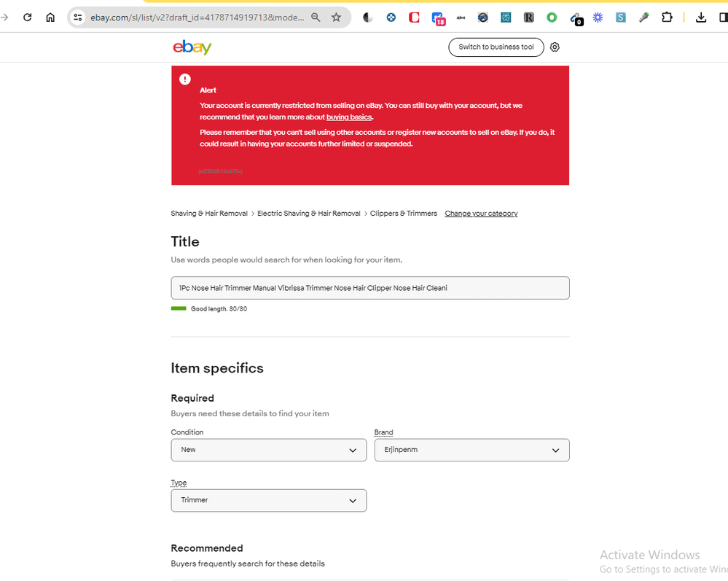Image resolution: width=728 pixels, height=581 pixels.
Task: Click the Brand field label
Action: point(383,432)
